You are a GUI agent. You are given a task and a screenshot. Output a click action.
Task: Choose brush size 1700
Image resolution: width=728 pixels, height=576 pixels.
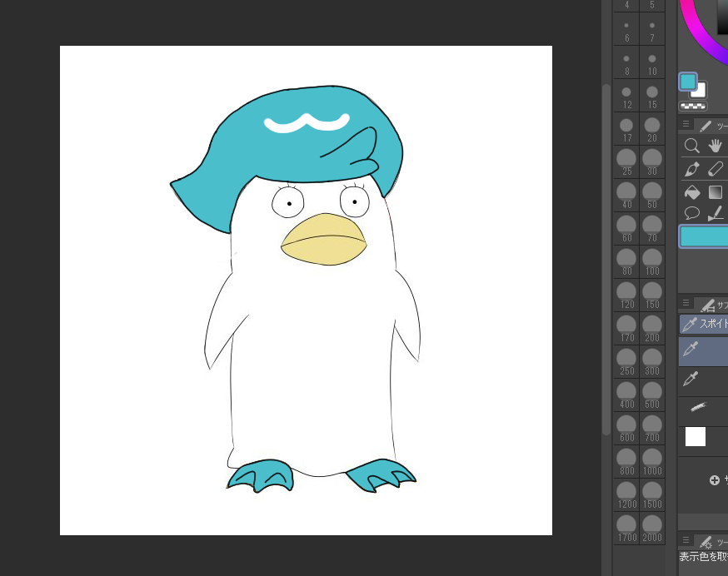(x=626, y=529)
